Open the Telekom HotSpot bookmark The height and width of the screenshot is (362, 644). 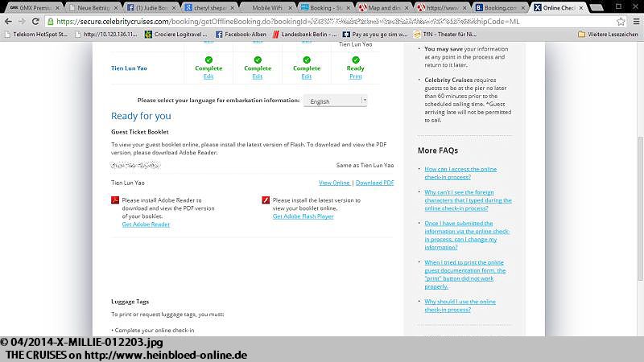[36, 35]
